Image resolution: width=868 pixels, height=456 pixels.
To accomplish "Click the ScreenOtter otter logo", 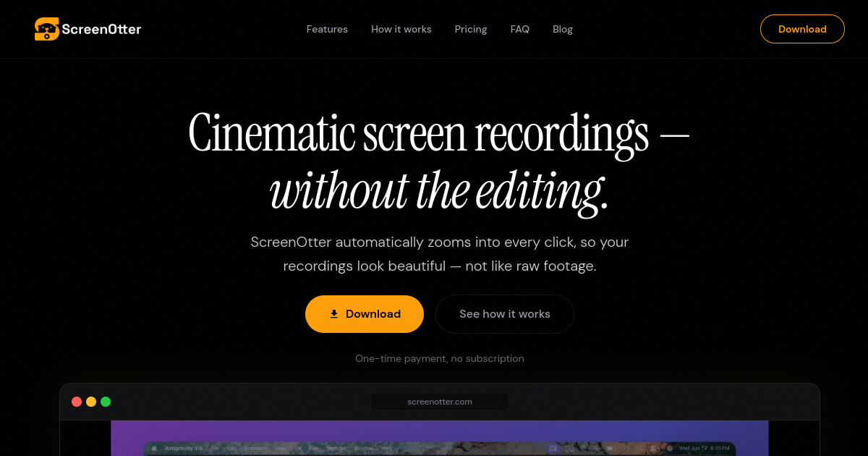I will pos(46,29).
